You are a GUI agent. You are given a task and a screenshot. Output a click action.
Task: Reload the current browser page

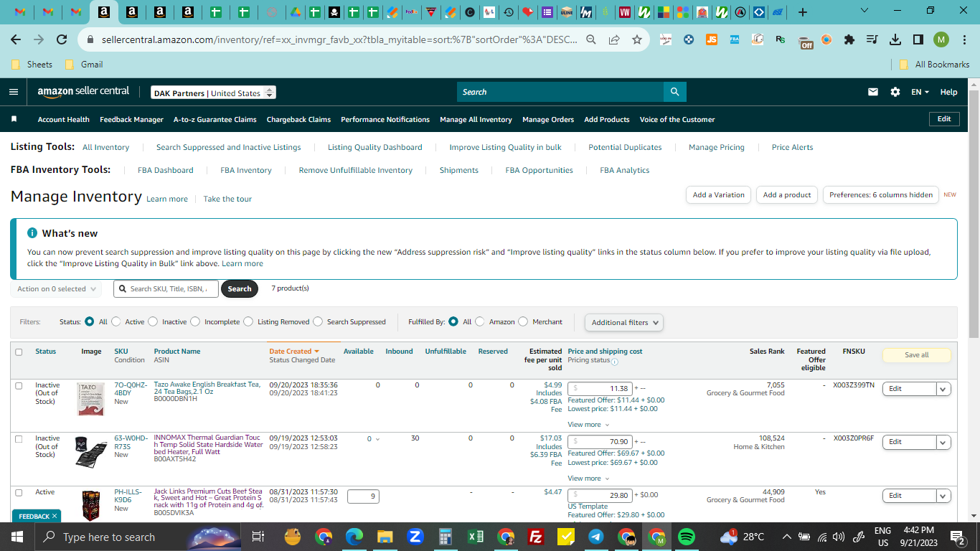pyautogui.click(x=62, y=40)
